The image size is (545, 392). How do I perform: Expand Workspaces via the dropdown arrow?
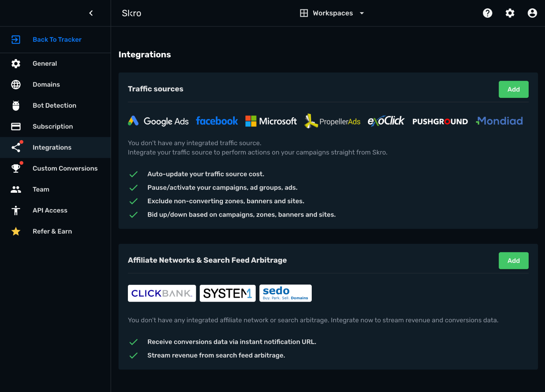tap(362, 13)
